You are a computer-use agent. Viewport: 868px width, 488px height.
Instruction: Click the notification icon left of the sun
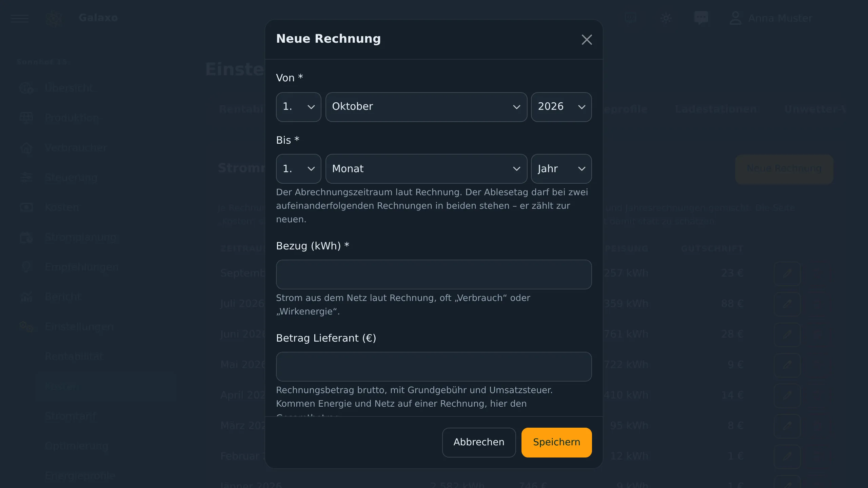[x=631, y=18]
